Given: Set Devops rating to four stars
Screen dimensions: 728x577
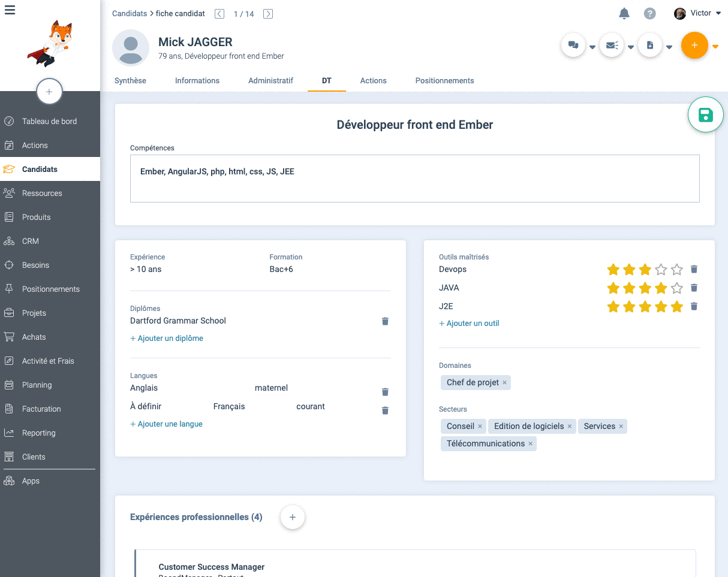Looking at the screenshot, I should click(x=661, y=269).
